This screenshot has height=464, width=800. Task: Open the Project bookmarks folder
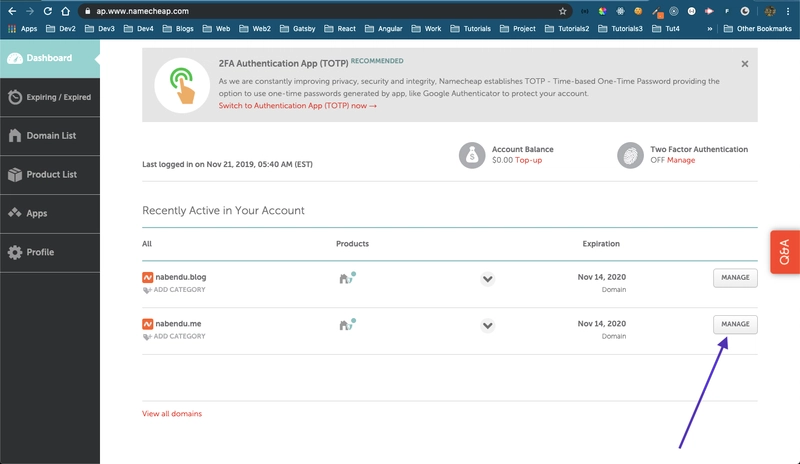518,29
